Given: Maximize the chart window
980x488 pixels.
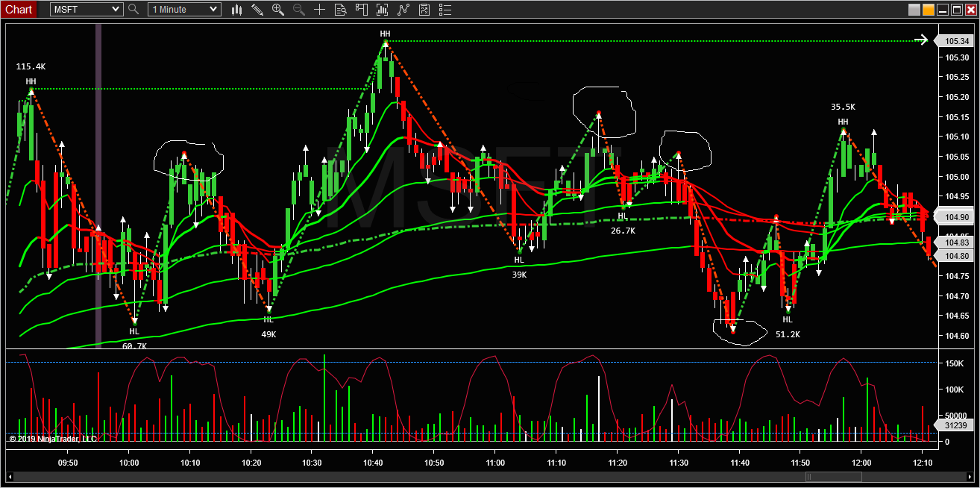Looking at the screenshot, I should pos(957,10).
